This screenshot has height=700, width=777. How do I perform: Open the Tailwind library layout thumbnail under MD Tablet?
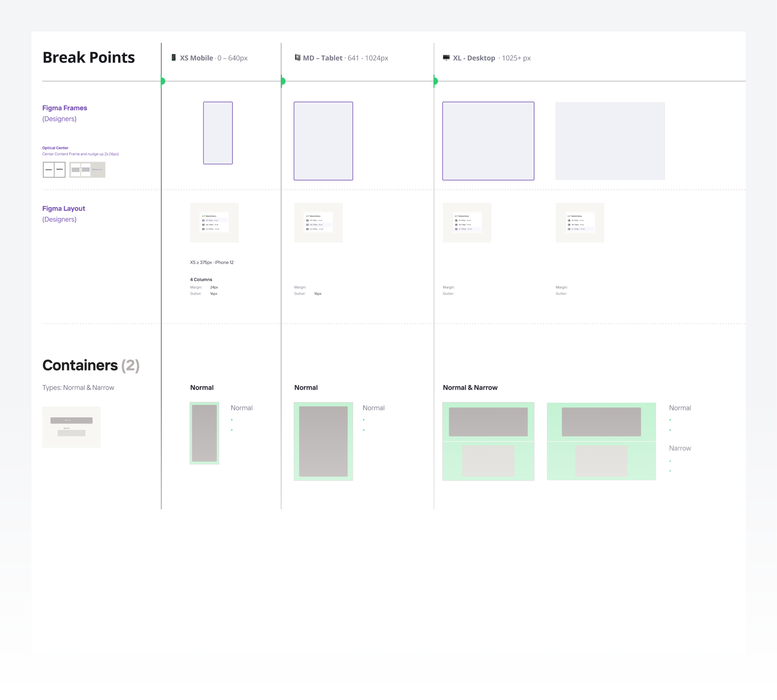(318, 222)
